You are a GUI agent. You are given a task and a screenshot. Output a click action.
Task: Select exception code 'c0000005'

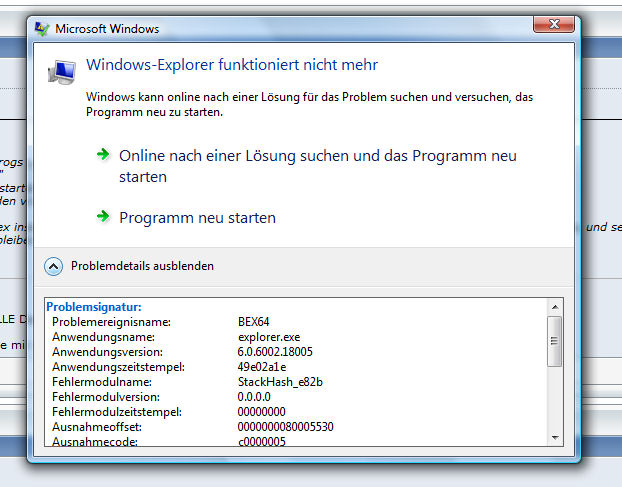262,441
